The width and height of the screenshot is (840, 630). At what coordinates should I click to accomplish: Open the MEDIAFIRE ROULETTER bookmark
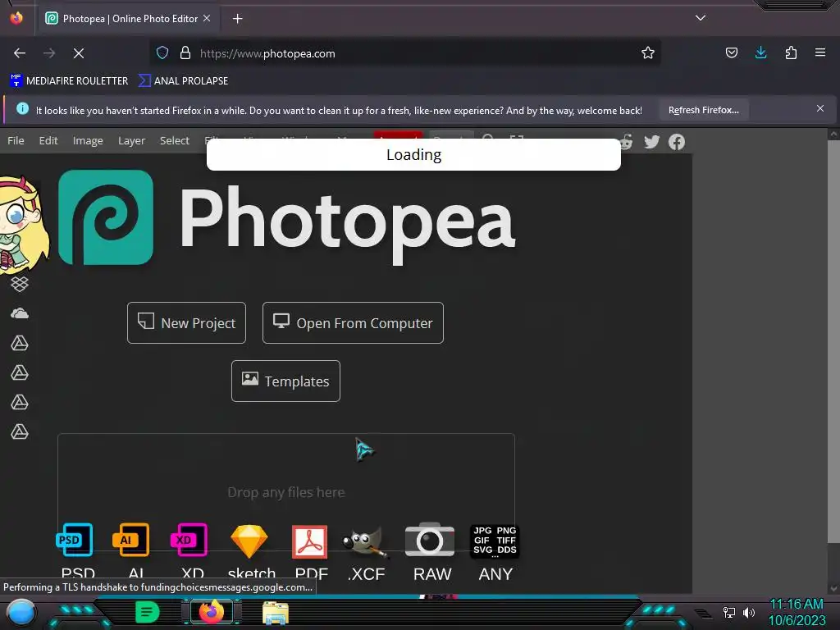coord(69,81)
